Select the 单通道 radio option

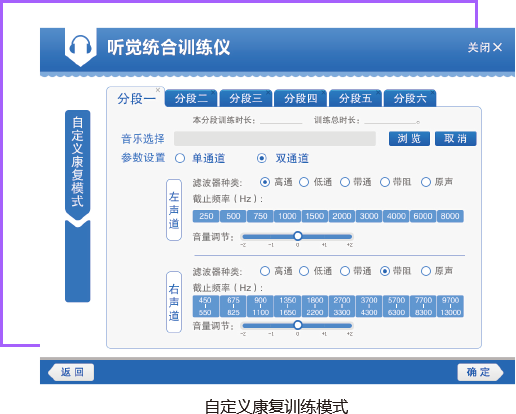tap(180, 158)
